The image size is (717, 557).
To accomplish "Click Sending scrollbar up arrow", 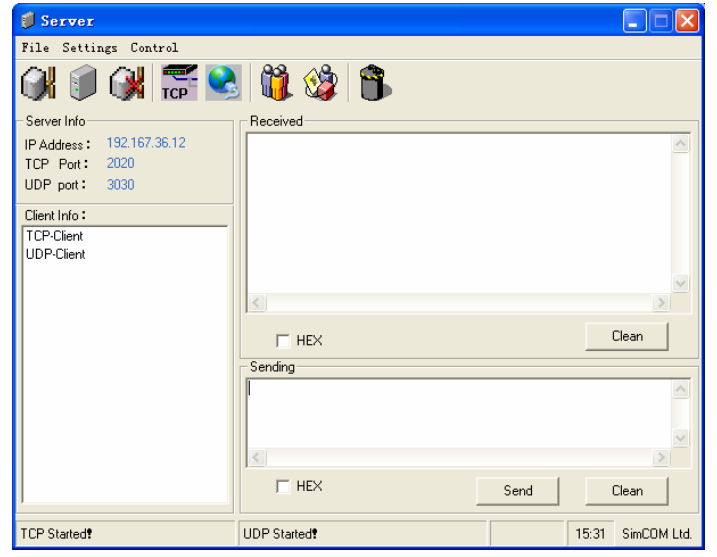I will click(680, 390).
